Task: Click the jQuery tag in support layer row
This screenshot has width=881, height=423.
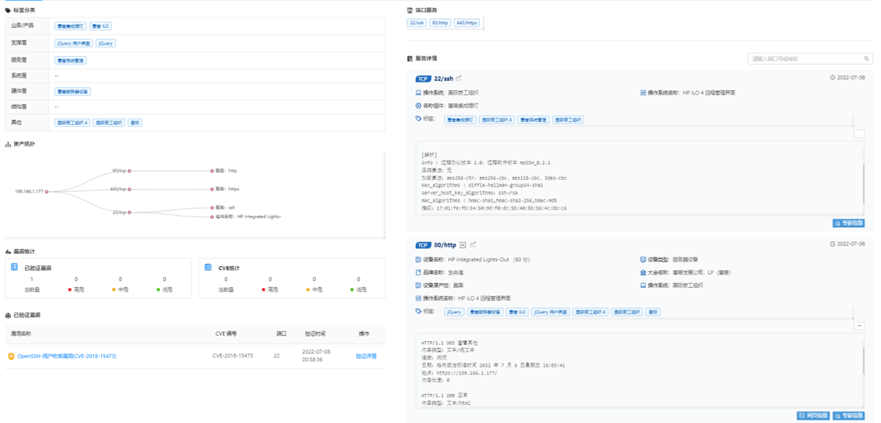Action: click(x=105, y=43)
